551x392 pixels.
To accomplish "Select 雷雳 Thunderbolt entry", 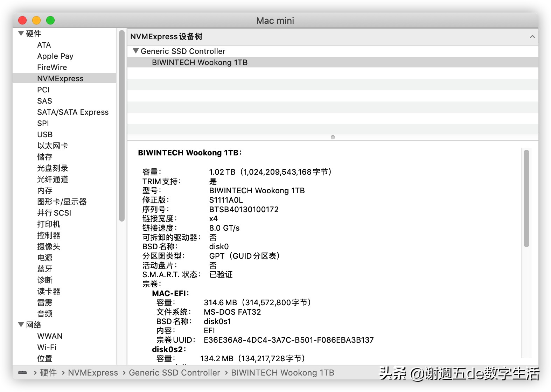I will (45, 302).
